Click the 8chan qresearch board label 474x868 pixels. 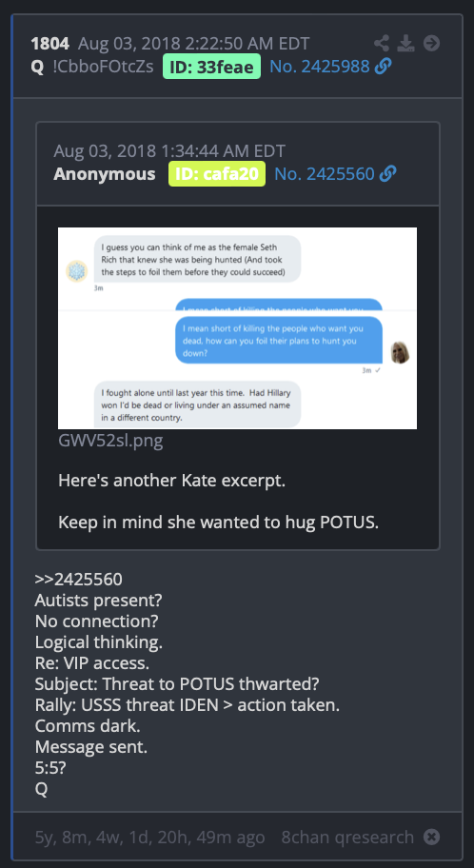click(347, 837)
